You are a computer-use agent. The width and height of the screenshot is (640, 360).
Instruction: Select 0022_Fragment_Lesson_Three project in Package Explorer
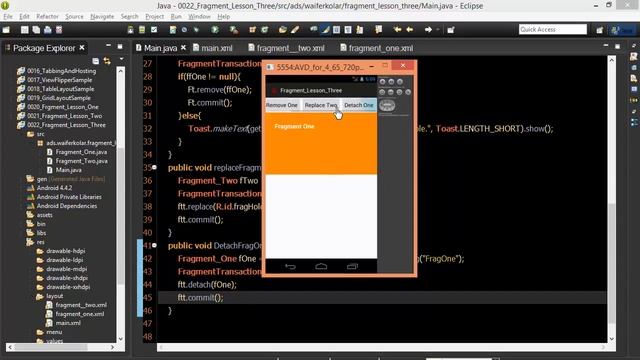[62, 125]
